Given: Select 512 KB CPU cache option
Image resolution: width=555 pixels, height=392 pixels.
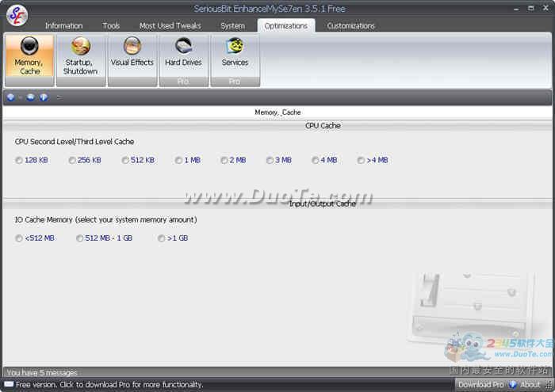Looking at the screenshot, I should (x=138, y=160).
